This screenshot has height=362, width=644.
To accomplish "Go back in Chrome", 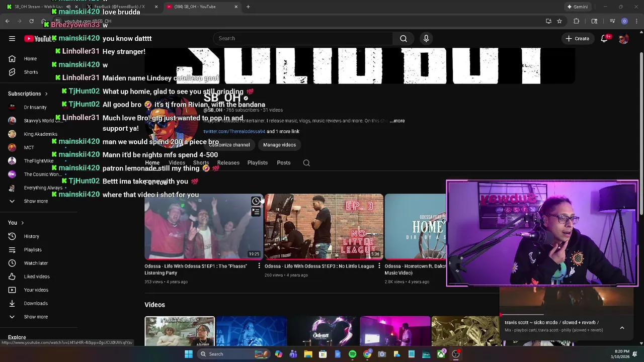I will click(7, 21).
